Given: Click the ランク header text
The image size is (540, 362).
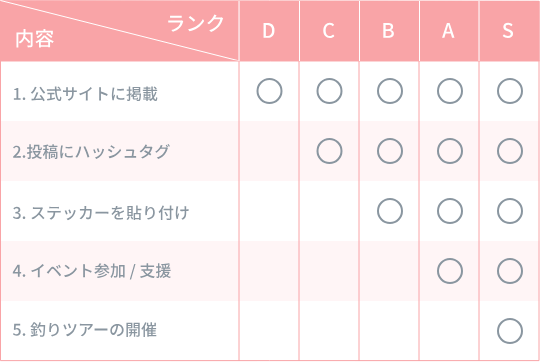Looking at the screenshot, I should 196,23.
